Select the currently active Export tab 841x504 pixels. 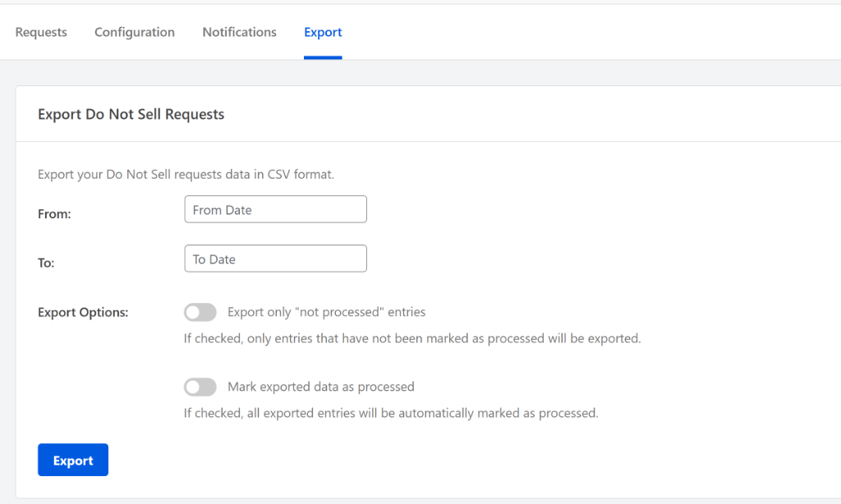click(x=322, y=32)
